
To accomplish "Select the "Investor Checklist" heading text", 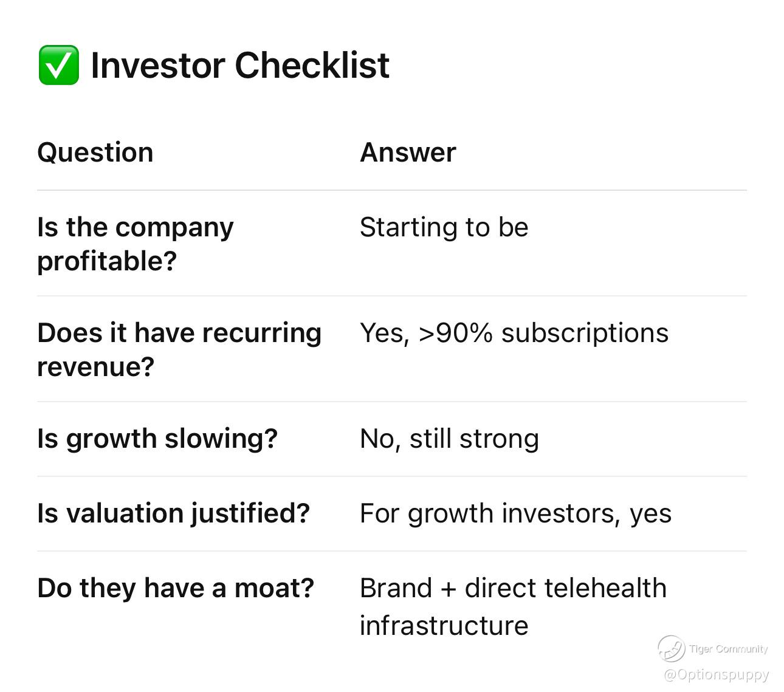I will pos(239,65).
